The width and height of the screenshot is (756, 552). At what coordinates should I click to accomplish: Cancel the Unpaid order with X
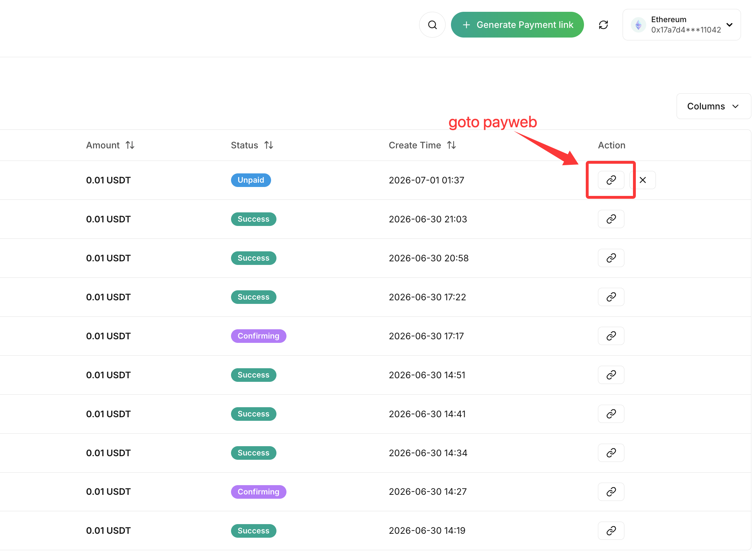pos(643,180)
